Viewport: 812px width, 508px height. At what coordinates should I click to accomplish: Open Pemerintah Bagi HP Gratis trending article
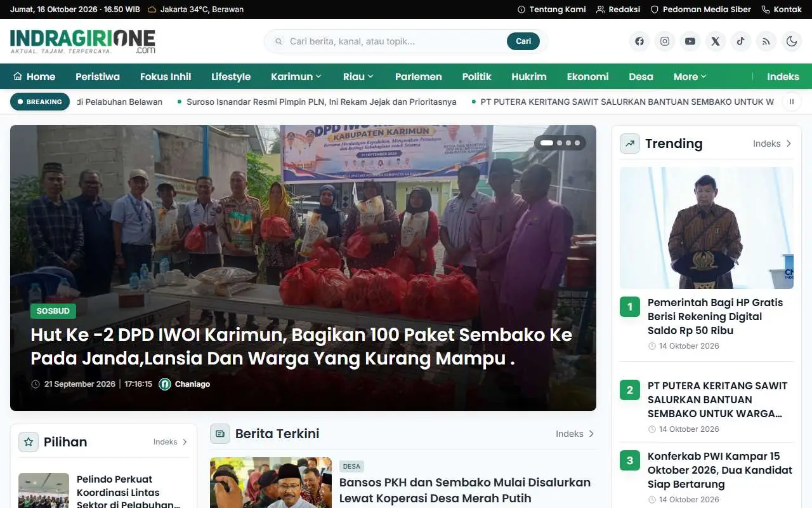pyautogui.click(x=716, y=316)
